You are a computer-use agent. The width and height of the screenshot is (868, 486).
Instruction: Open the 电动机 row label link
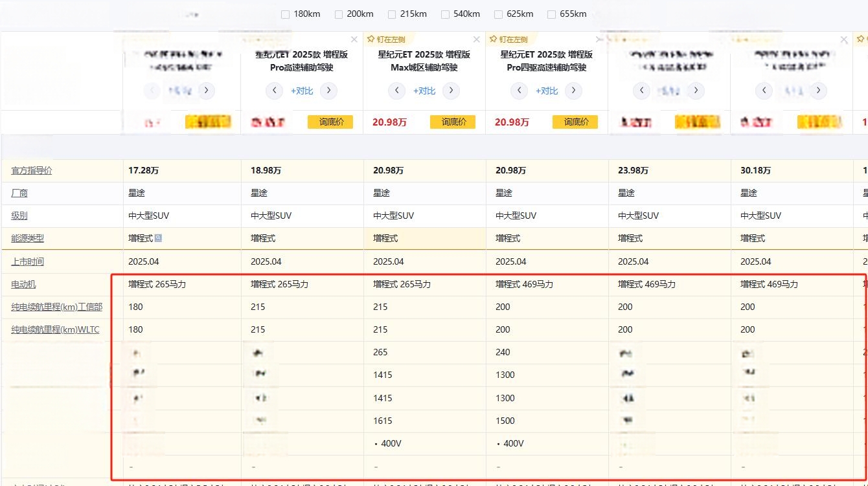tap(23, 284)
